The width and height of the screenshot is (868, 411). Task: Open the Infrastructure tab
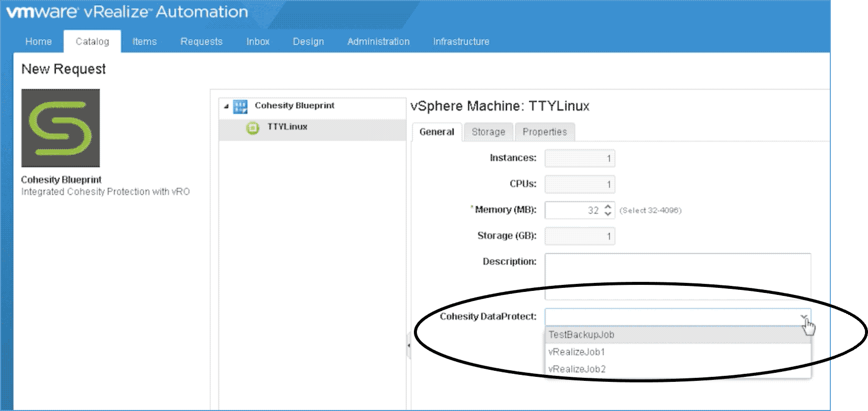pyautogui.click(x=461, y=42)
